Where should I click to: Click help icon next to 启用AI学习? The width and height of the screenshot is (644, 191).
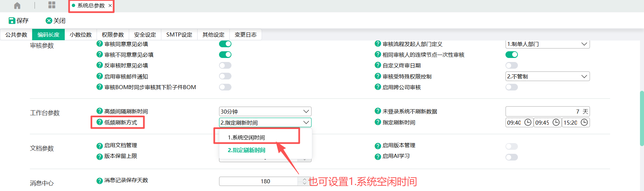[x=378, y=156]
